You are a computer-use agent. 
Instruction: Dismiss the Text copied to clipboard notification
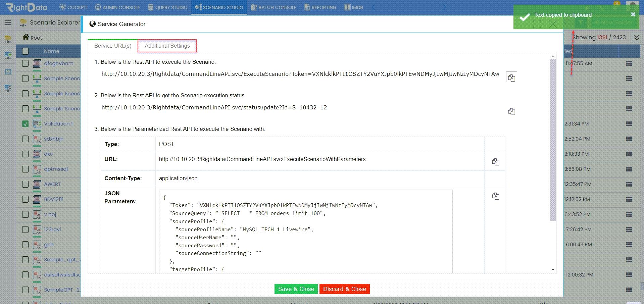pos(633,14)
